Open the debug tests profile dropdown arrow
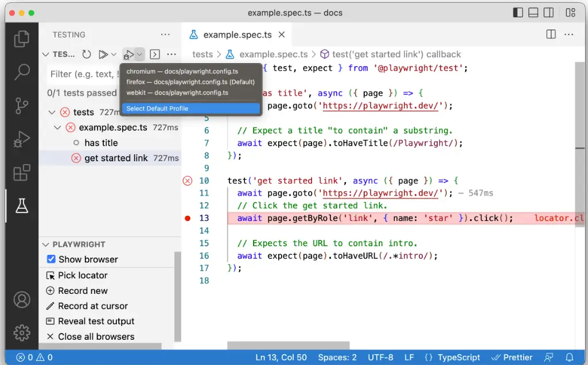Viewport: 588px width, 365px height. (139, 55)
